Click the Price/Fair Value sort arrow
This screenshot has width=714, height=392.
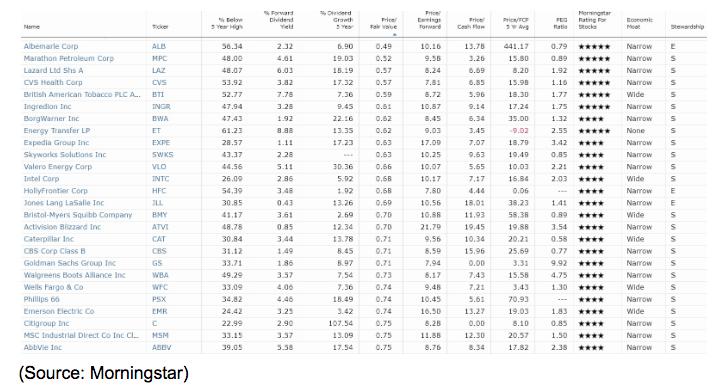394,35
